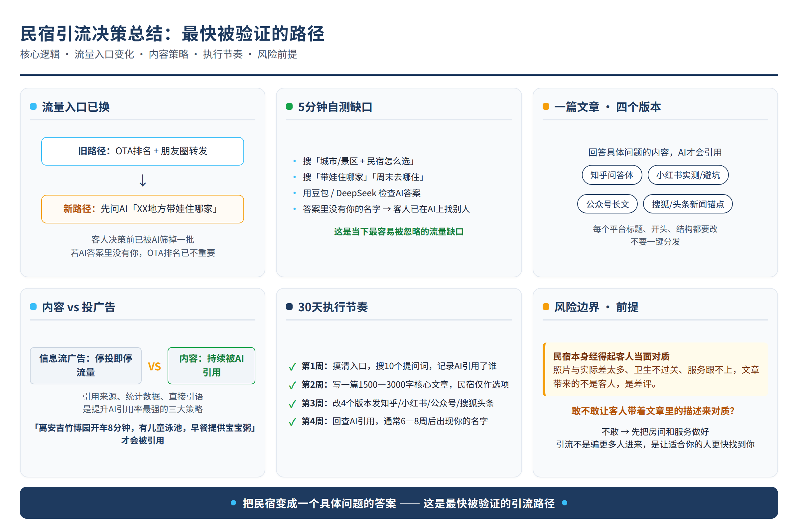Click the green text 这是当下最容易被忽略的流量缺口
The width and height of the screenshot is (798, 532).
click(x=399, y=232)
